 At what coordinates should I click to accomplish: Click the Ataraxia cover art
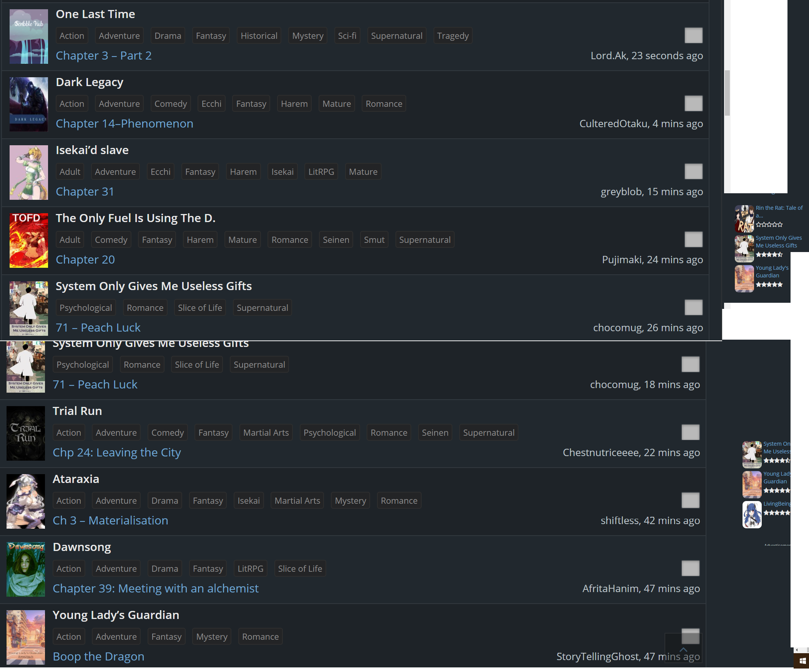click(x=25, y=501)
